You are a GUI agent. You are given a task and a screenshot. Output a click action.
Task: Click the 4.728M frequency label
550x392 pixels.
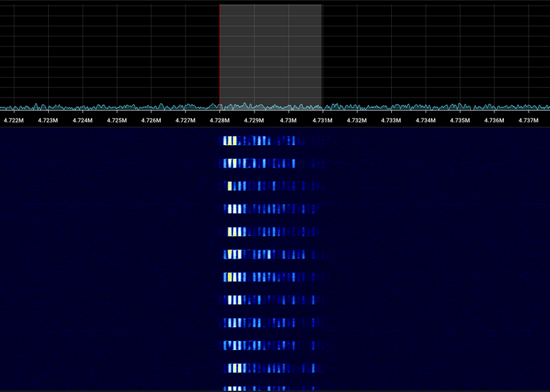(x=220, y=120)
